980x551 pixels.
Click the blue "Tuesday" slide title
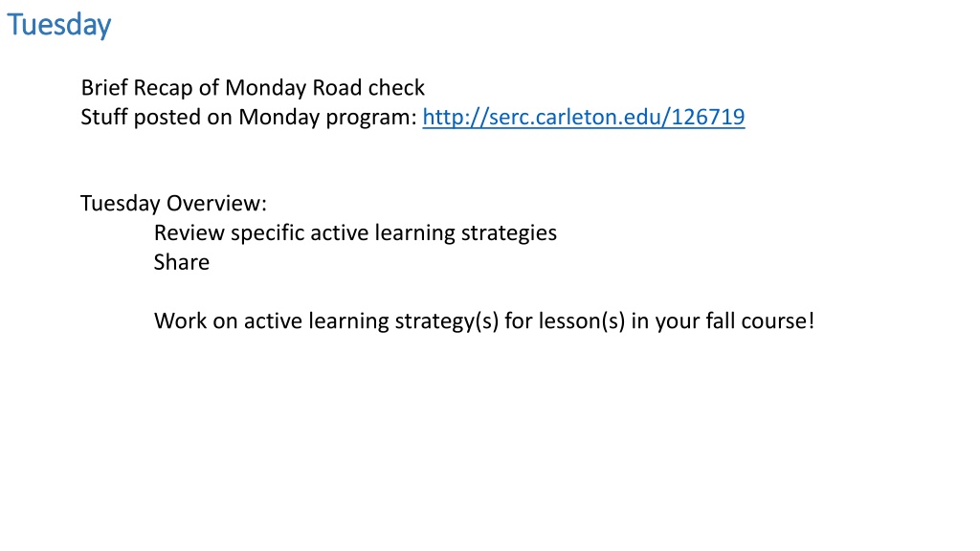click(58, 25)
